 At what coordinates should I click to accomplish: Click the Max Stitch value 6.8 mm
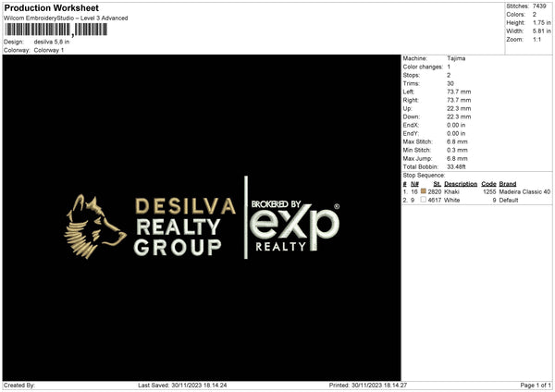457,141
